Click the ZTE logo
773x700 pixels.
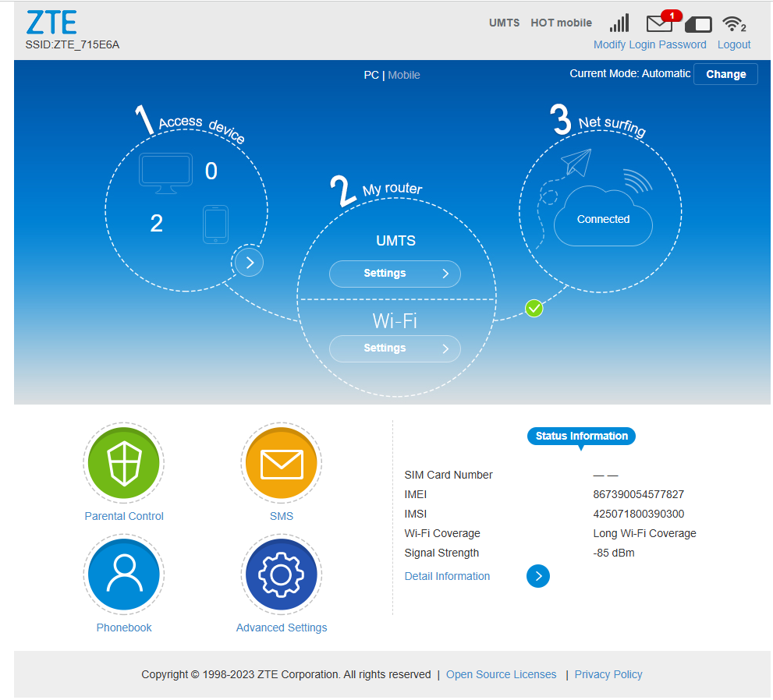coord(51,23)
